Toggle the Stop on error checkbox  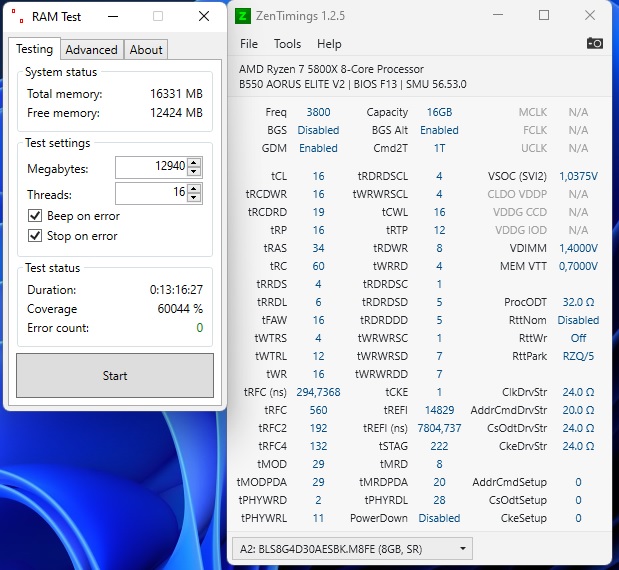35,236
